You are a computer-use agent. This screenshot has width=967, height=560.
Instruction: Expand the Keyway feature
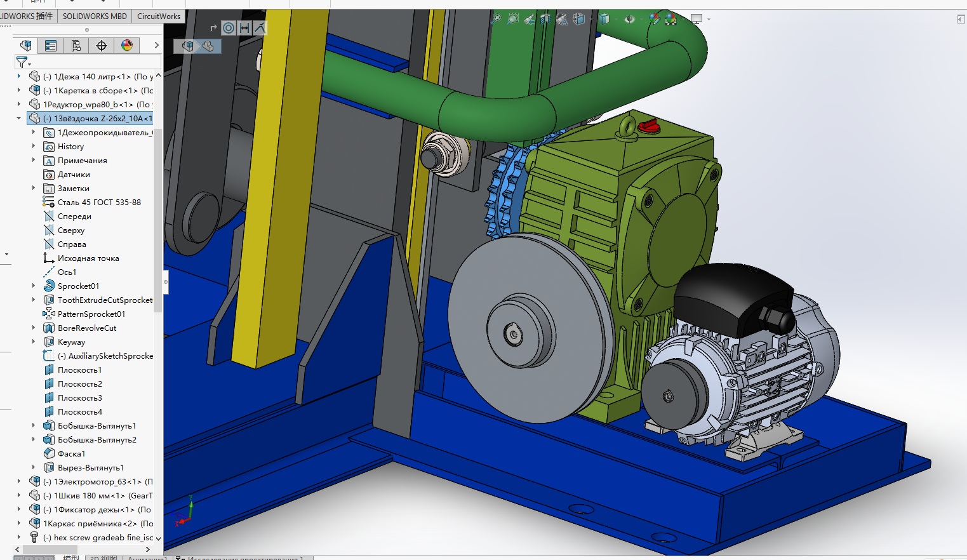pos(34,342)
